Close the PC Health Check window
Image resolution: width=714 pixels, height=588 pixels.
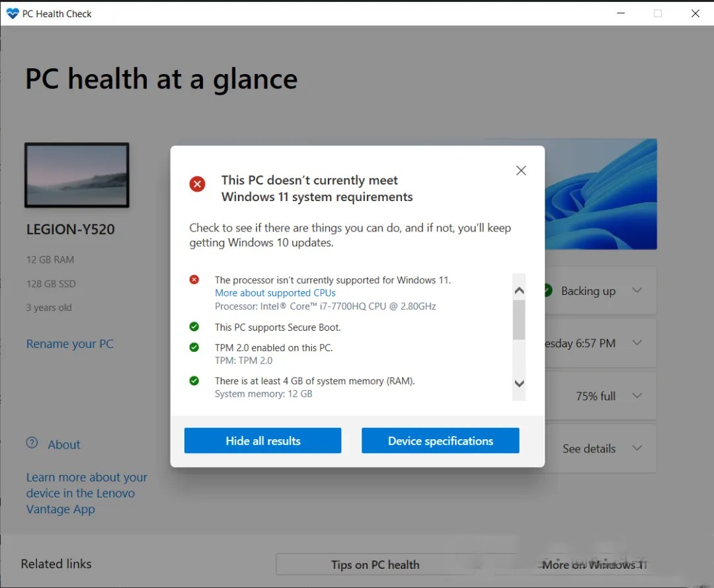[695, 13]
